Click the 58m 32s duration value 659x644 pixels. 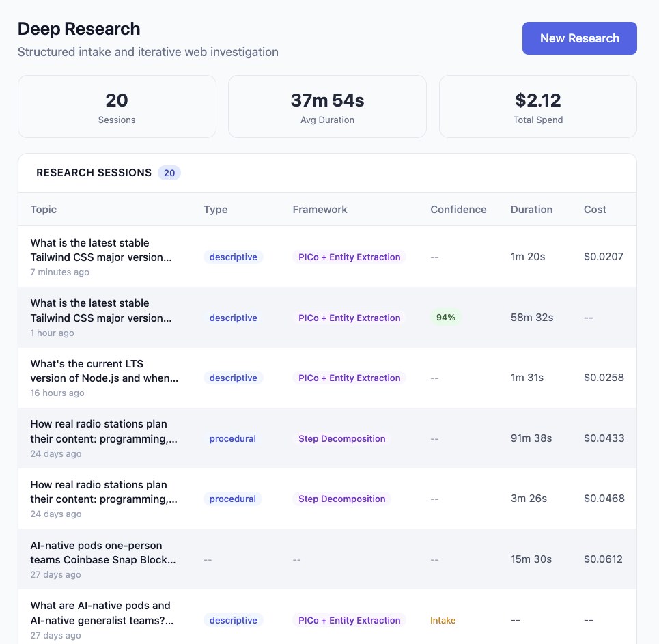(532, 318)
